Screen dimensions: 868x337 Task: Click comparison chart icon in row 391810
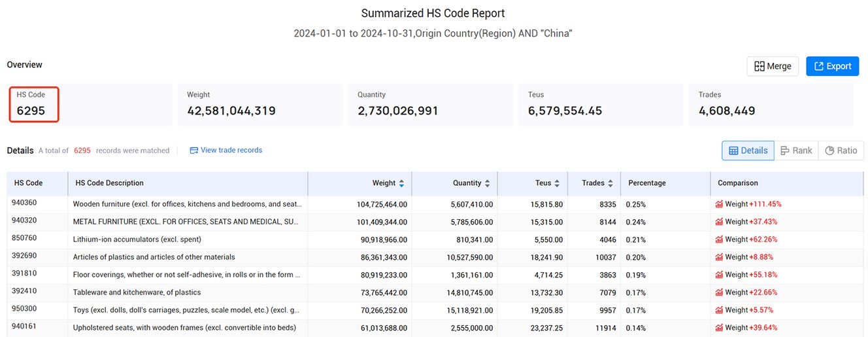[719, 275]
